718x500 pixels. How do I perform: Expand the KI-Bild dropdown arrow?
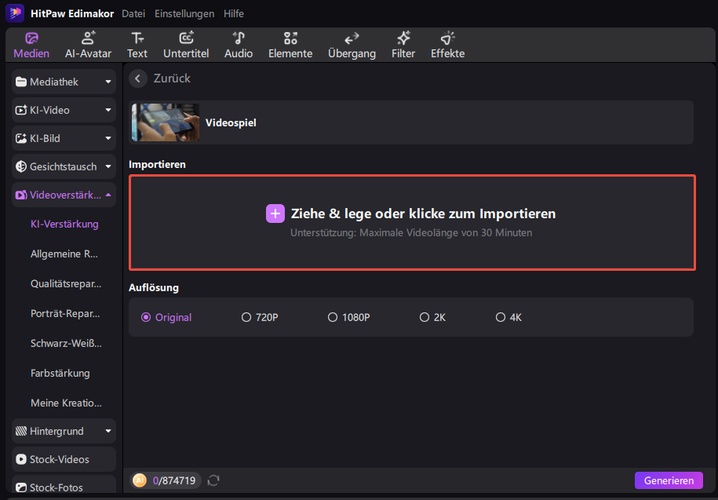tap(108, 138)
